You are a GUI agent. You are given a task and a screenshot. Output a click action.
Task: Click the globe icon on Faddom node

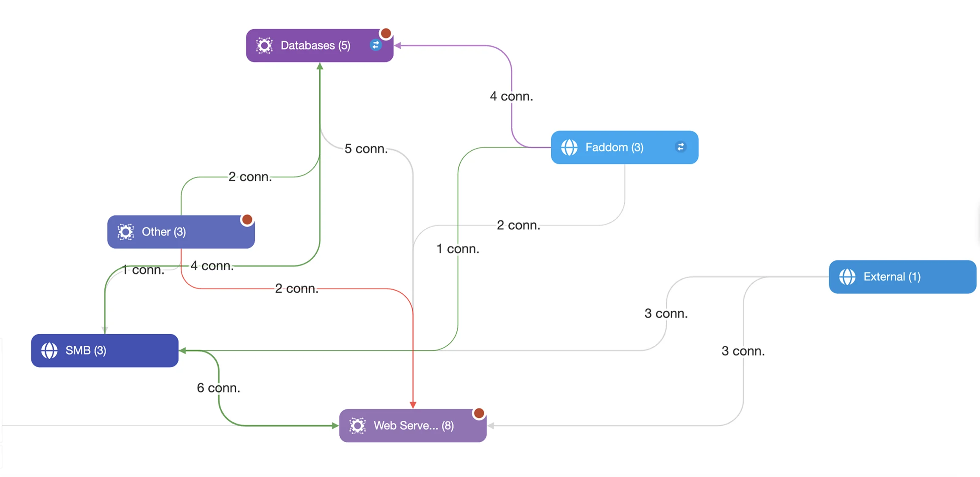click(569, 147)
